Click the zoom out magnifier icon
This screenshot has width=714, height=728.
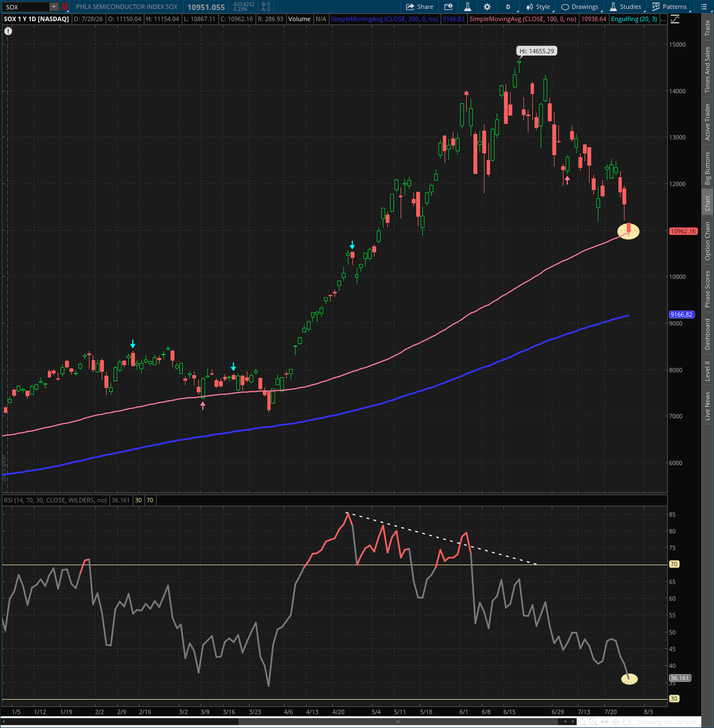(x=582, y=722)
